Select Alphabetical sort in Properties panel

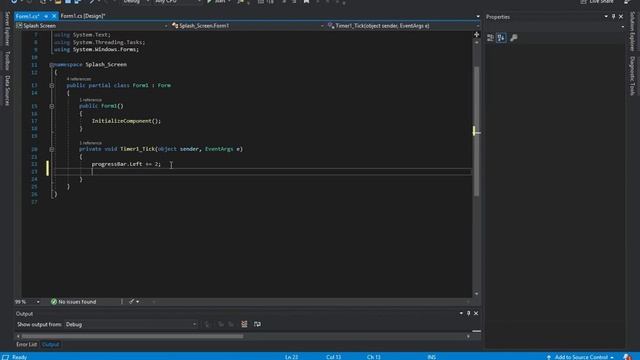[501, 38]
